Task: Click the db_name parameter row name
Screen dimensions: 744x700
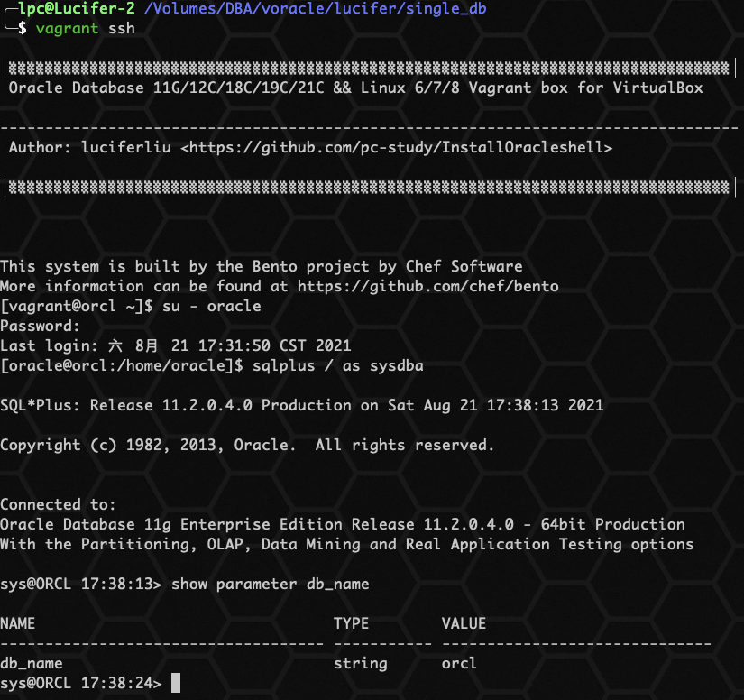Action: point(32,663)
